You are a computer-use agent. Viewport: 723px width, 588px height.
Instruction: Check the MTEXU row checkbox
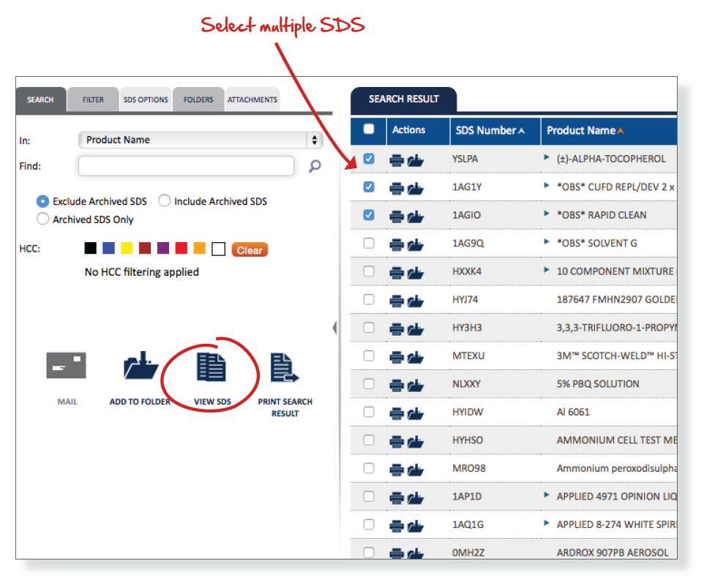369,355
